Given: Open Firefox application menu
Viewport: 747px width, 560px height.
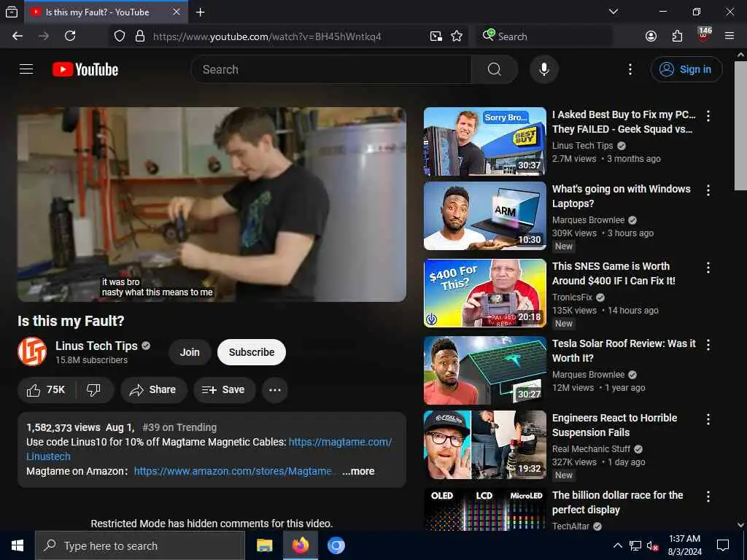Looking at the screenshot, I should (x=729, y=36).
